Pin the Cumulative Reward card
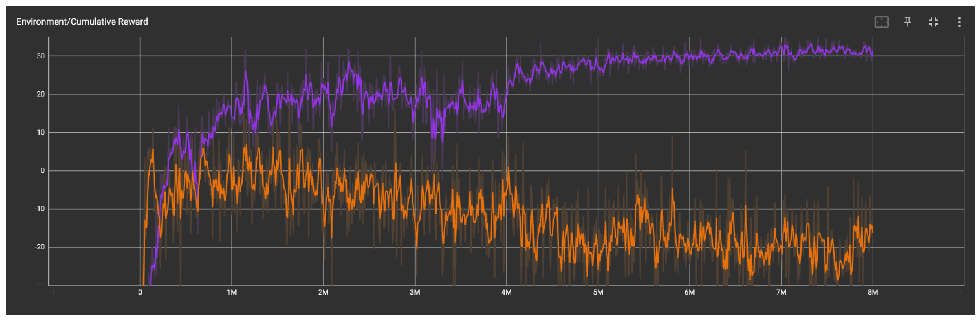The height and width of the screenshot is (322, 980). (x=907, y=22)
